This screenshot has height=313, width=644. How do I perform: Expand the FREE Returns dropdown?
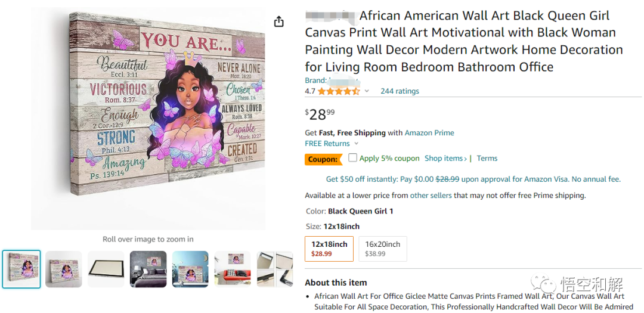357,144
